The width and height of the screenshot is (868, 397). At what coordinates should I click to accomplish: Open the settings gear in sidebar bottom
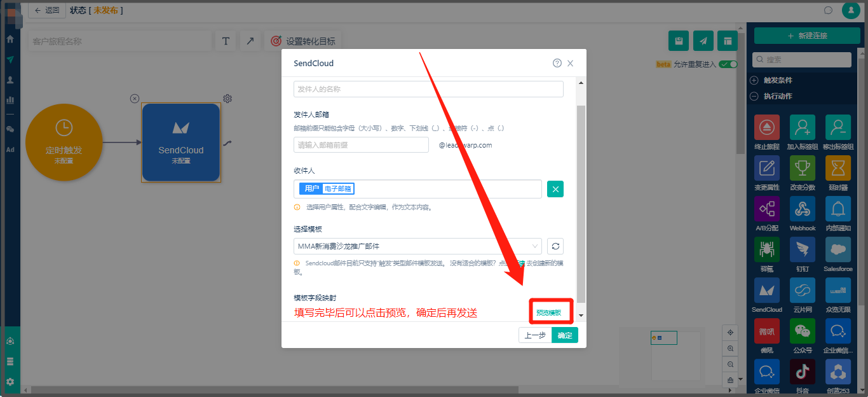tap(10, 382)
